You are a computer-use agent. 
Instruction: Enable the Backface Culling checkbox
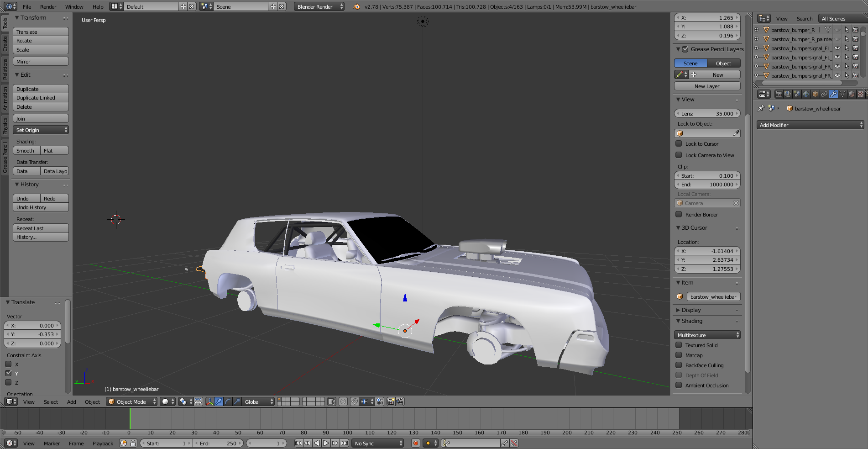point(679,365)
